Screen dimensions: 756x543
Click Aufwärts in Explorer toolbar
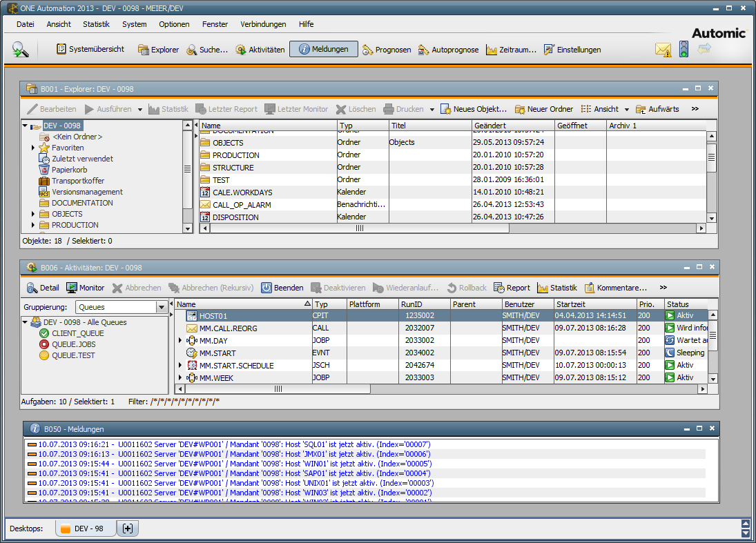pyautogui.click(x=657, y=109)
